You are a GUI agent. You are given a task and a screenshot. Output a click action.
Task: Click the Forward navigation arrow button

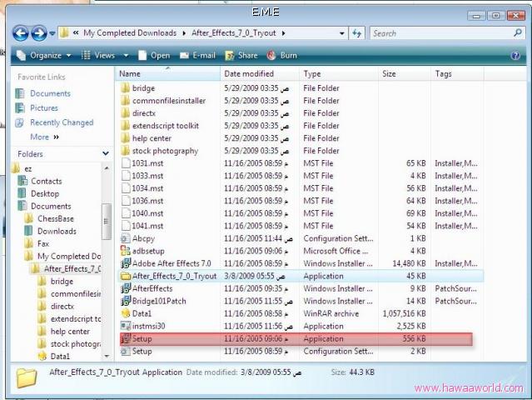coord(39,33)
